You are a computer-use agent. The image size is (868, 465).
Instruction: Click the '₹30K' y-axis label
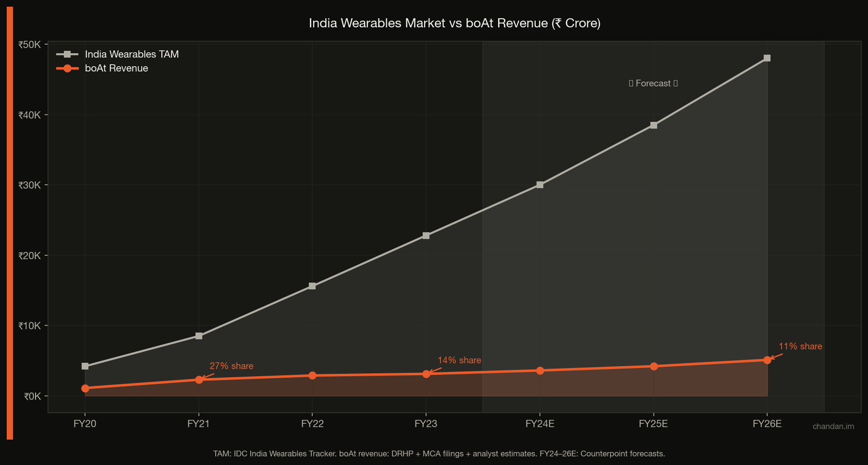pyautogui.click(x=30, y=185)
